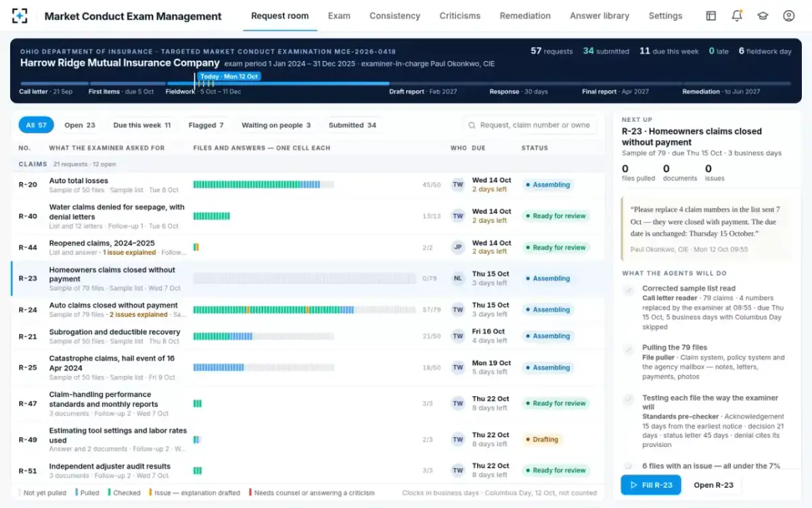Toggle the Pulling the 79 files check

(629, 349)
